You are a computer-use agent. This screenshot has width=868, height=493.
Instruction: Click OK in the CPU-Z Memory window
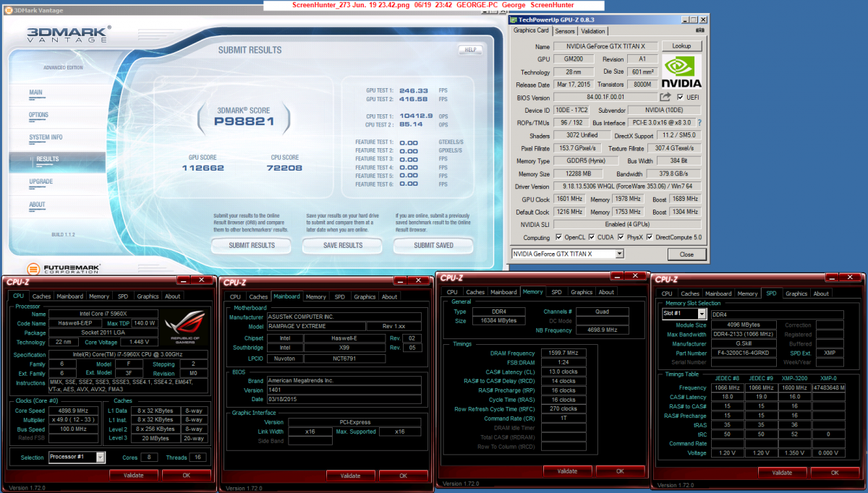[620, 471]
